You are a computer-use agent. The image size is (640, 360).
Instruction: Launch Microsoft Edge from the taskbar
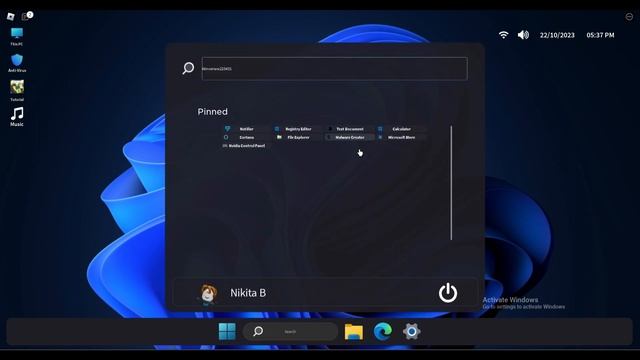click(382, 331)
